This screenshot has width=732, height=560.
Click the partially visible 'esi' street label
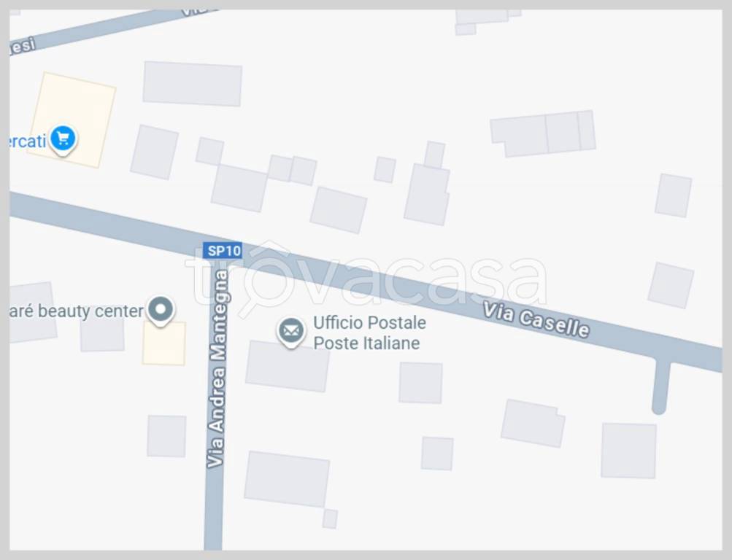[x=23, y=47]
